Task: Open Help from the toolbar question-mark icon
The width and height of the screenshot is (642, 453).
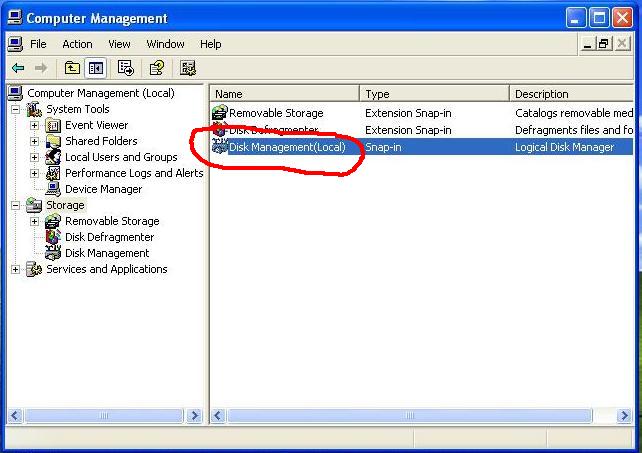Action: pyautogui.click(x=157, y=68)
